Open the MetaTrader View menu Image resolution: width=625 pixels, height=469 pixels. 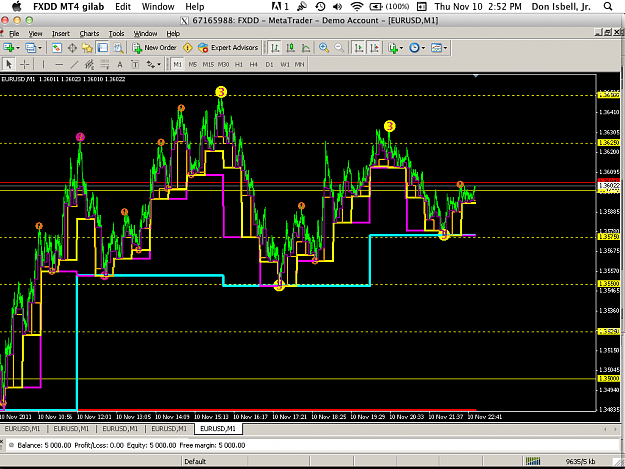35,33
